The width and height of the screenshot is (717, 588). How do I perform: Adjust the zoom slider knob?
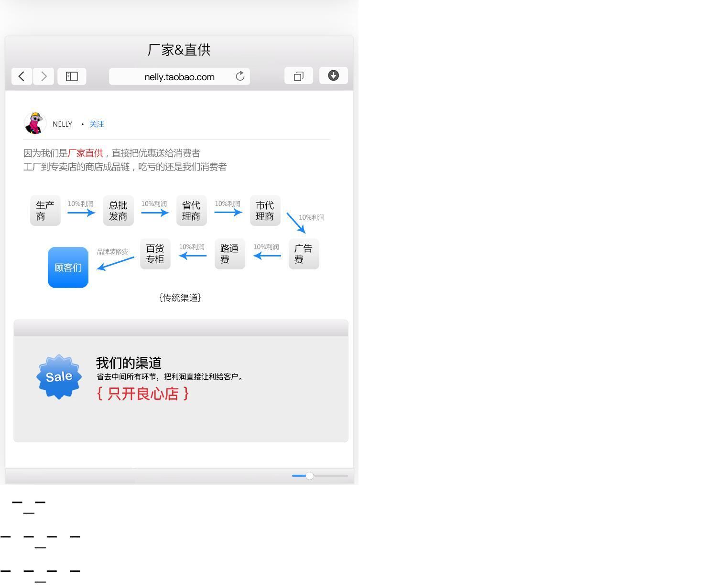click(x=310, y=476)
